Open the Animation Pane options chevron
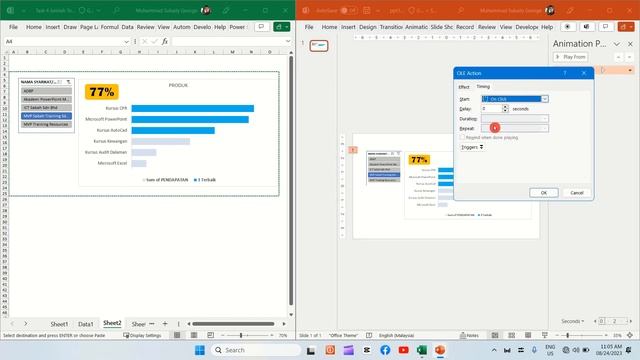This screenshot has width=640, height=360. (617, 44)
